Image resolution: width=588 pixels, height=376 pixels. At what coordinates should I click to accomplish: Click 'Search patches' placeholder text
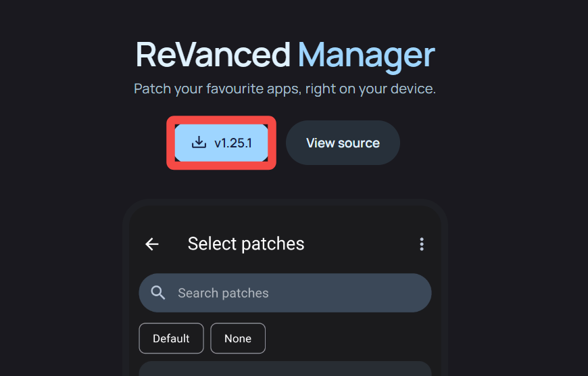click(x=223, y=293)
